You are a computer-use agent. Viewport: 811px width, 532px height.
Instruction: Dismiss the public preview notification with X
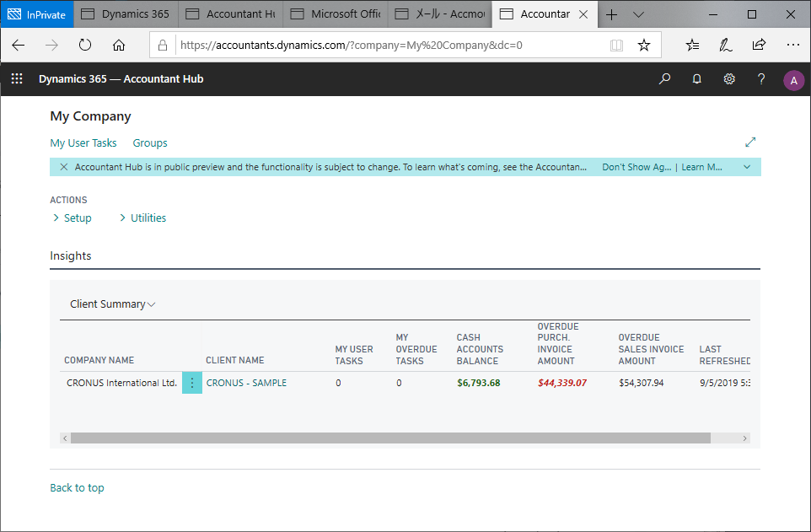(x=63, y=167)
